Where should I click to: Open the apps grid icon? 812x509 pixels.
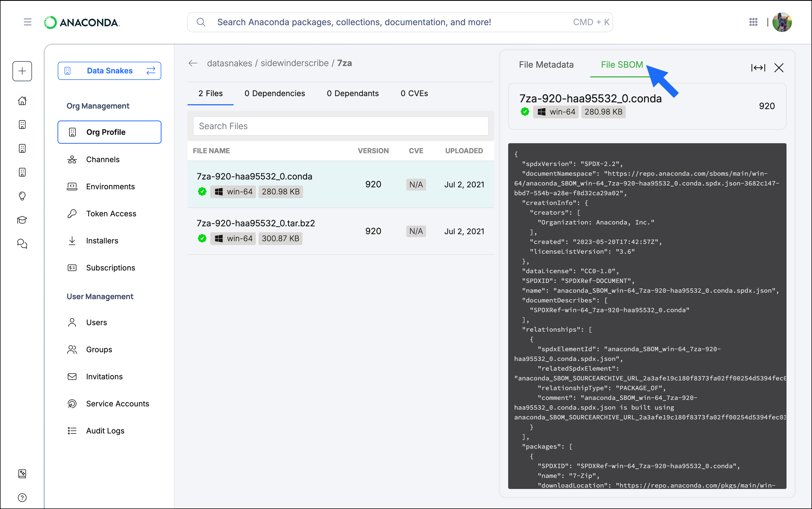753,22
